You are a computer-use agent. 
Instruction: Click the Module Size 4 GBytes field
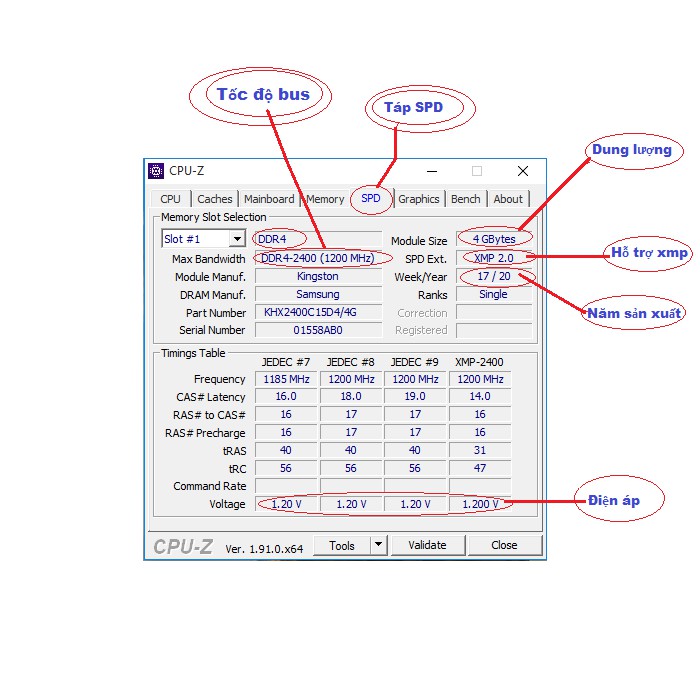(x=494, y=240)
